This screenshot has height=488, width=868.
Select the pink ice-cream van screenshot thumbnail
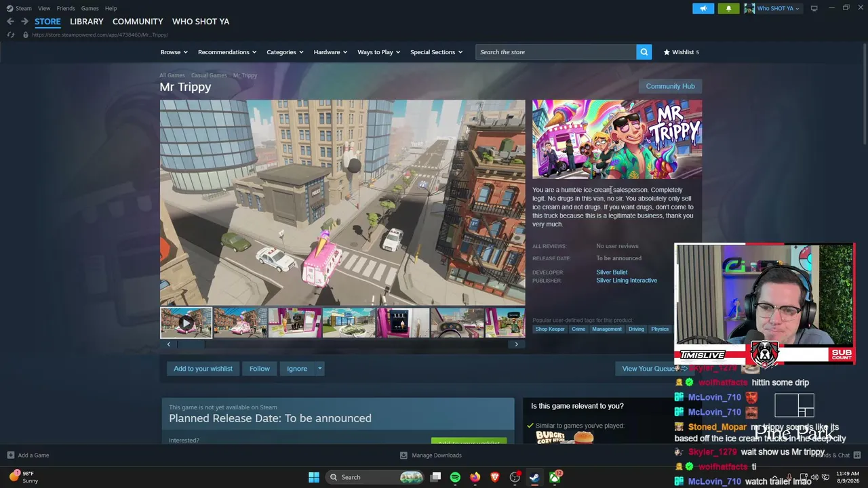coord(240,323)
